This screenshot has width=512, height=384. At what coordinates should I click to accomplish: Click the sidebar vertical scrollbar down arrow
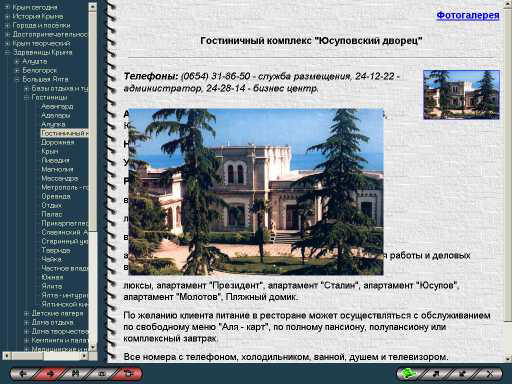[93, 347]
